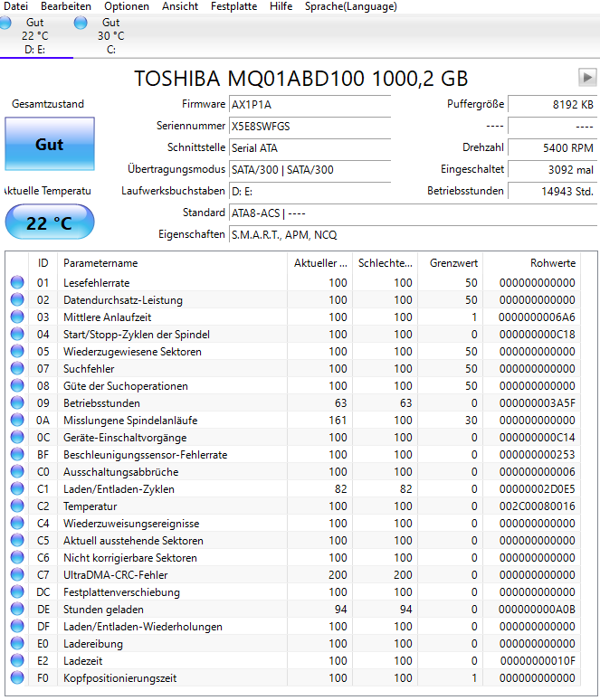Click status icon for Start/Stopp-Zyklen row
This screenshot has width=600, height=700.
tap(17, 334)
